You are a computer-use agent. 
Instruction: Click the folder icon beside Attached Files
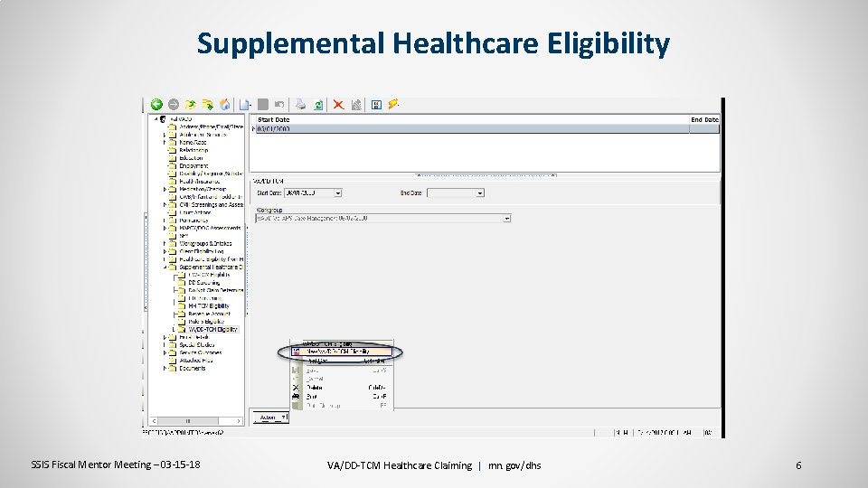(x=172, y=361)
